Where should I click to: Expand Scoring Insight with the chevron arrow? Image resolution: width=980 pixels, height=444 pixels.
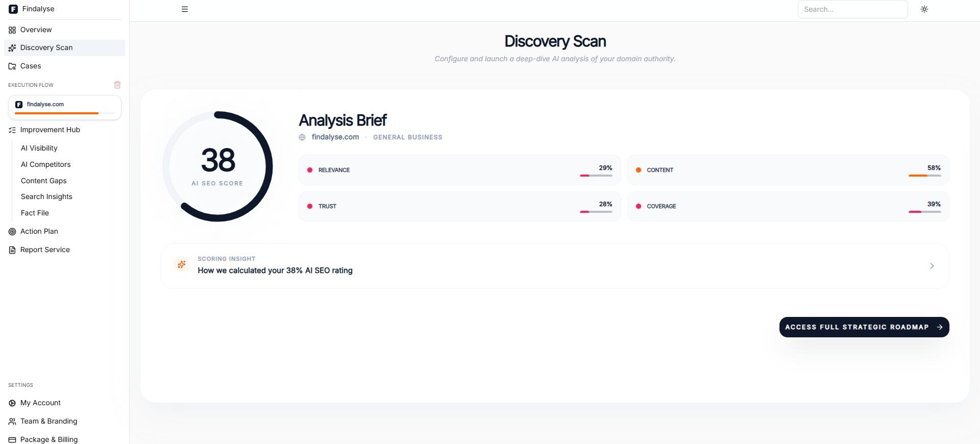point(932,266)
